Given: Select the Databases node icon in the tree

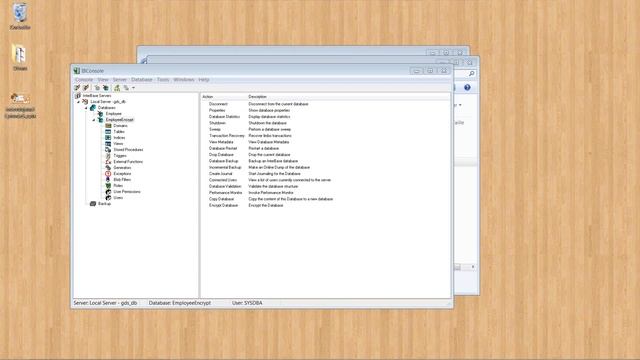Looking at the screenshot, I should click(x=93, y=108).
